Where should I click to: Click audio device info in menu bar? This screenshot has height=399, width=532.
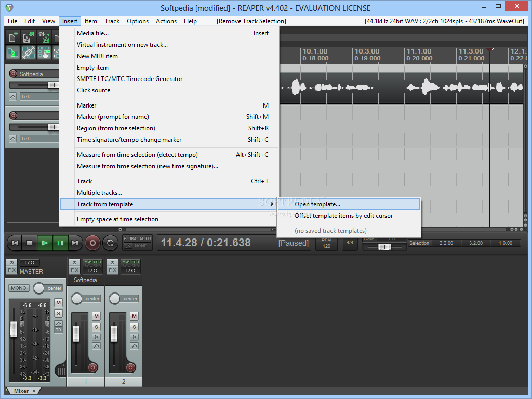(x=445, y=21)
